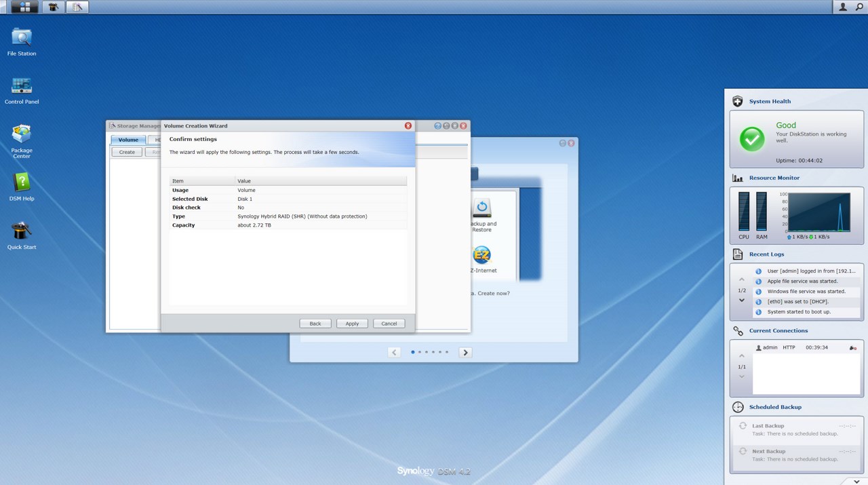
Task: Click the Type row Synology Hybrid RAID
Action: click(288, 216)
